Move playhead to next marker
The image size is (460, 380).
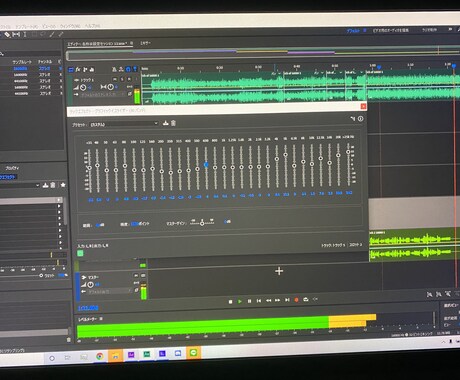(287, 300)
